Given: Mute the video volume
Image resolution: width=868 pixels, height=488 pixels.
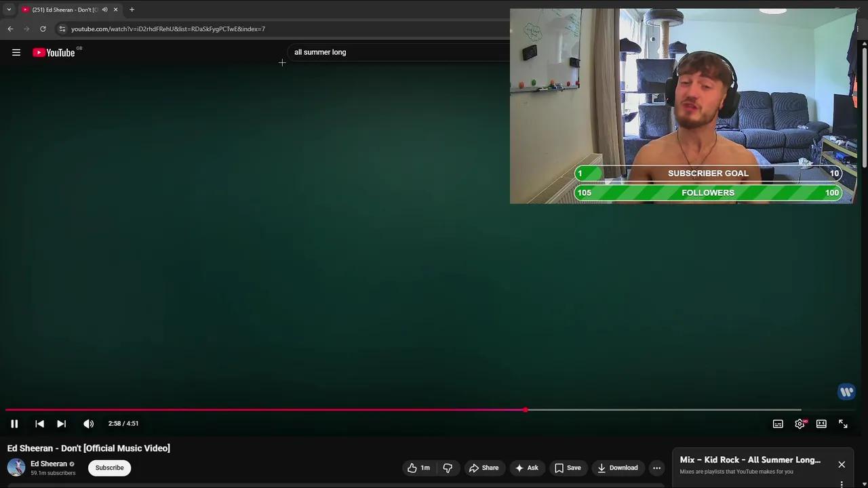Looking at the screenshot, I should coord(88,424).
